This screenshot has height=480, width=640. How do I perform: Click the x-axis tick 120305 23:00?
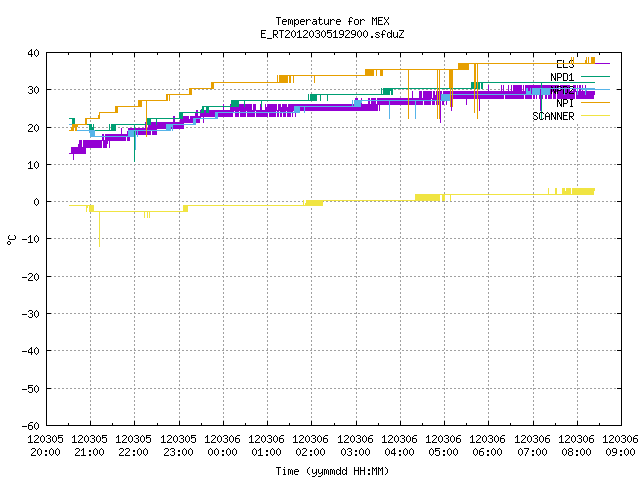point(178,446)
